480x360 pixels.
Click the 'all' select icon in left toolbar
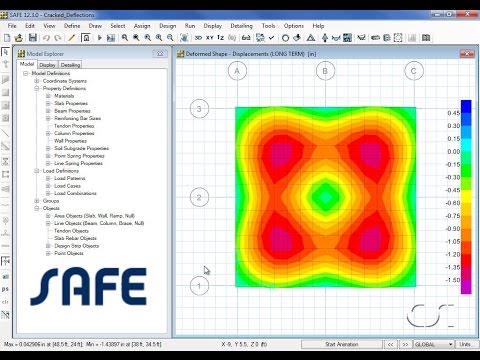[5, 277]
